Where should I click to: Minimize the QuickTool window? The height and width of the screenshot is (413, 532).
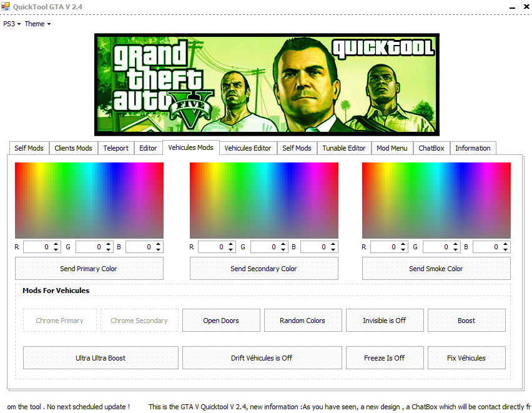512,7
